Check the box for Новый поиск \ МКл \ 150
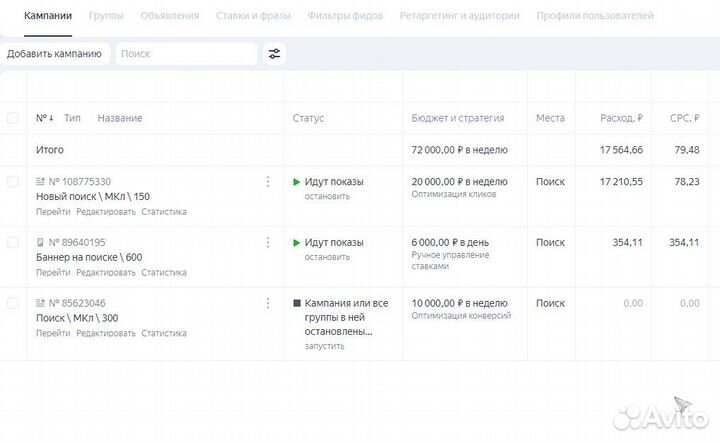This screenshot has width=720, height=443. pos(13,182)
